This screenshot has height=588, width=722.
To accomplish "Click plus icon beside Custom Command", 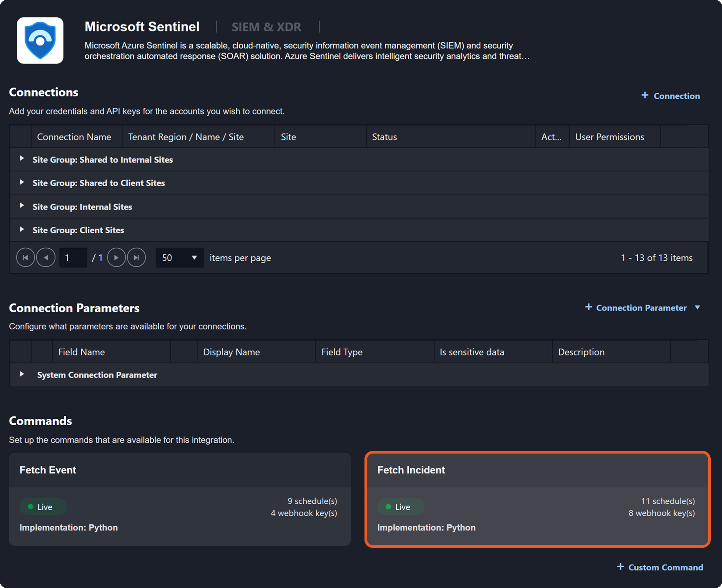I will click(x=620, y=567).
